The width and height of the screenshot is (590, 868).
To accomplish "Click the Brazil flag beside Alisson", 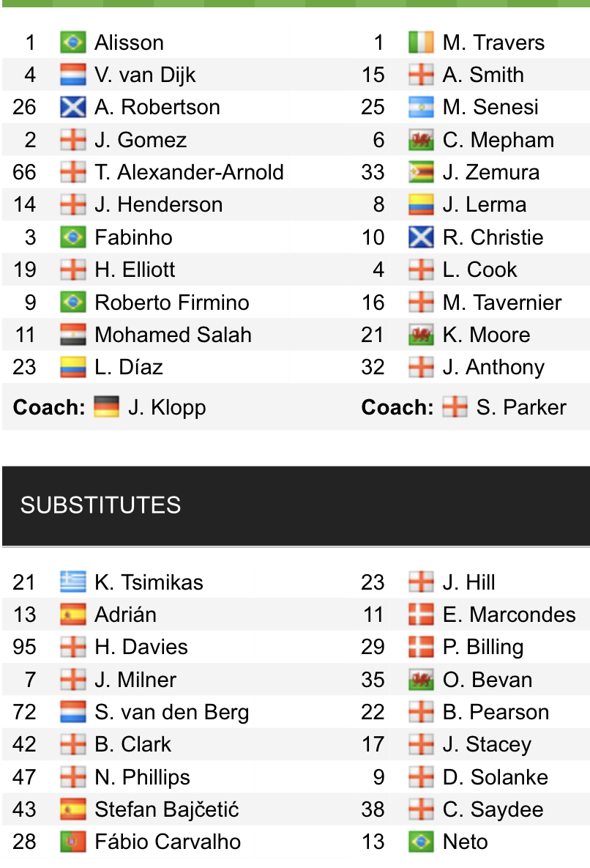I will 72,42.
